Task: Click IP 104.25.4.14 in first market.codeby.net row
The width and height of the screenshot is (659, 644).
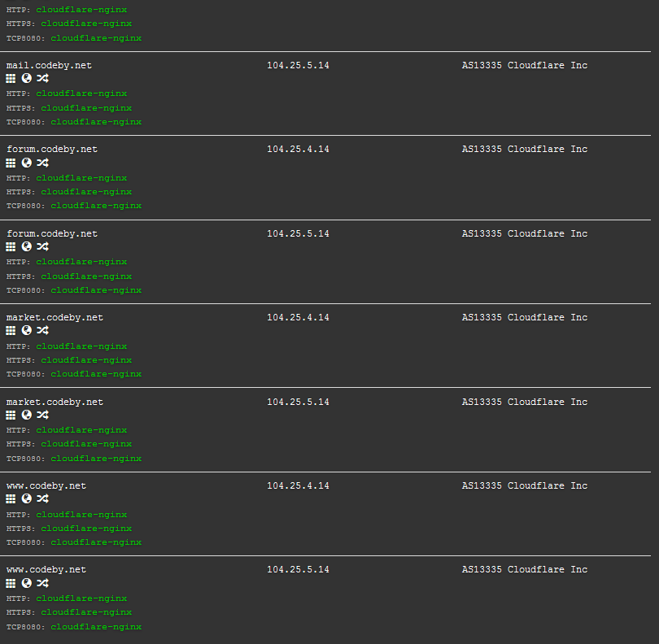Action: coord(298,318)
